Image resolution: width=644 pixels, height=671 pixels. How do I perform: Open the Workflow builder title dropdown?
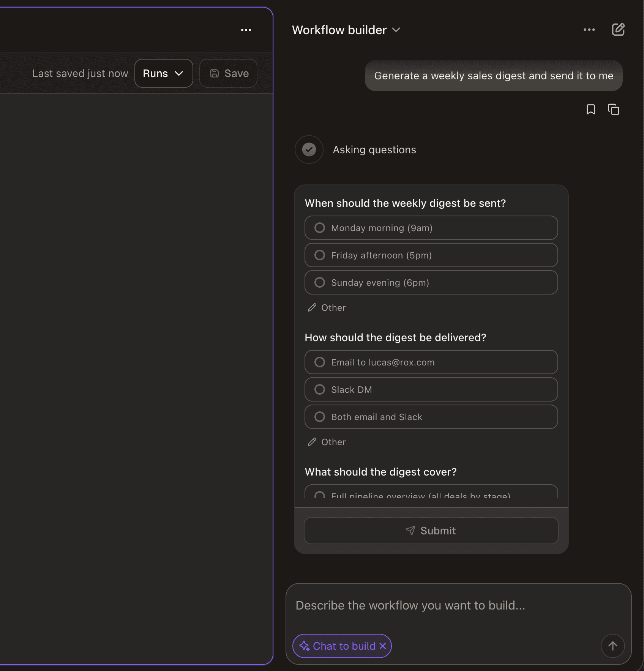pos(396,30)
